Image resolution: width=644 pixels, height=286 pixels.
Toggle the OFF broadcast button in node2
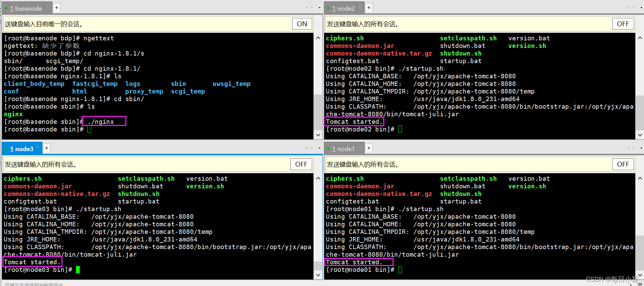click(x=623, y=24)
